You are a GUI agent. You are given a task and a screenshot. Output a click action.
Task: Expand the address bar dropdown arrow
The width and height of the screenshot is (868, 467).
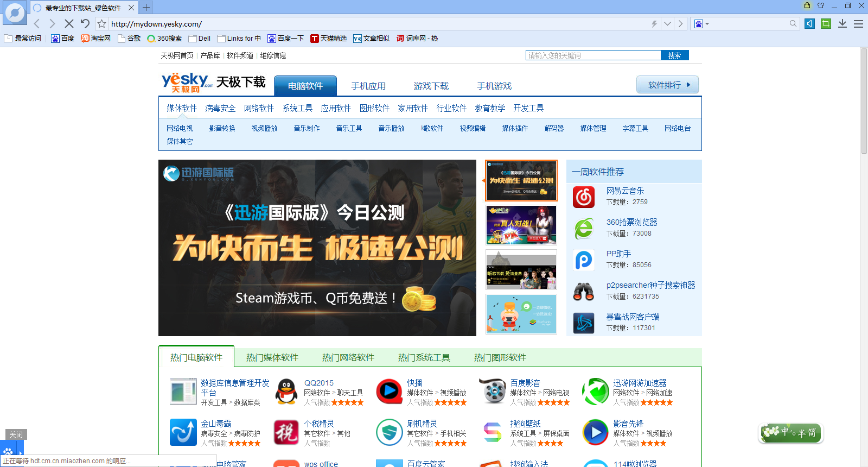click(x=667, y=24)
